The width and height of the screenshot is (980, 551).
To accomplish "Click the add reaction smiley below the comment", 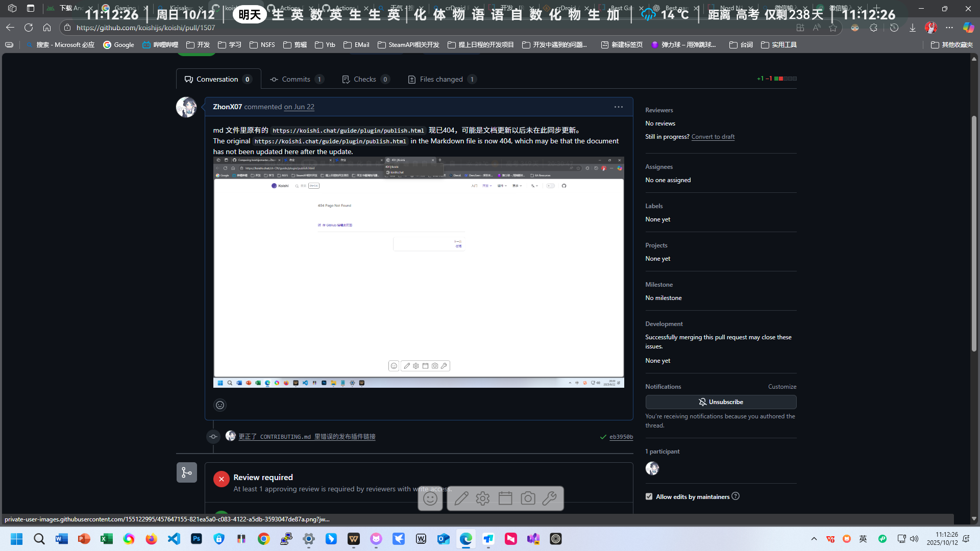I will 220,405.
